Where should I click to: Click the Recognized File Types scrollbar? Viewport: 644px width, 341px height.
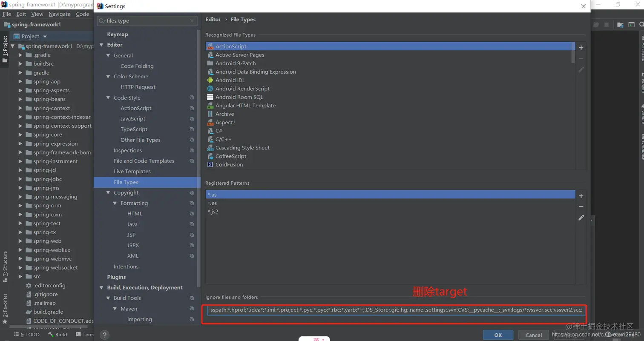573,53
